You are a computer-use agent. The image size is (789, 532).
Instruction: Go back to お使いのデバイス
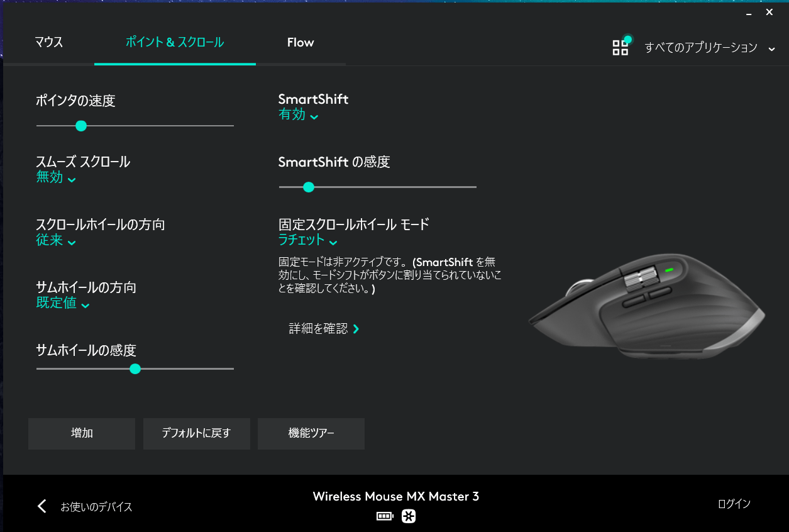96,506
